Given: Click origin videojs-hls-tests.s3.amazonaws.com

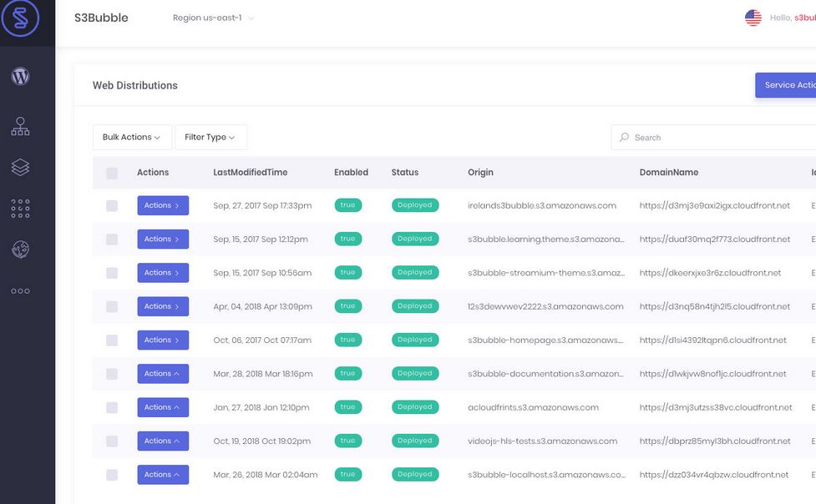Looking at the screenshot, I should coord(542,441).
